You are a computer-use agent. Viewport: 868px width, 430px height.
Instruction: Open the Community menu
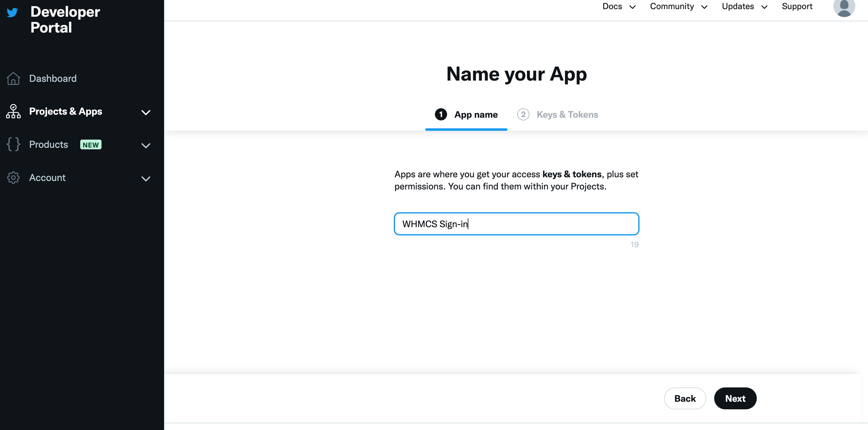click(x=672, y=6)
